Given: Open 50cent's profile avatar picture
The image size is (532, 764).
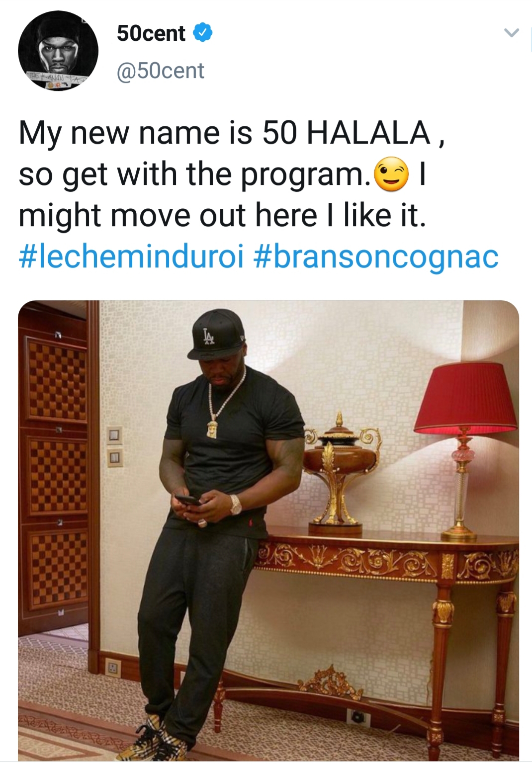Looking at the screenshot, I should [58, 51].
